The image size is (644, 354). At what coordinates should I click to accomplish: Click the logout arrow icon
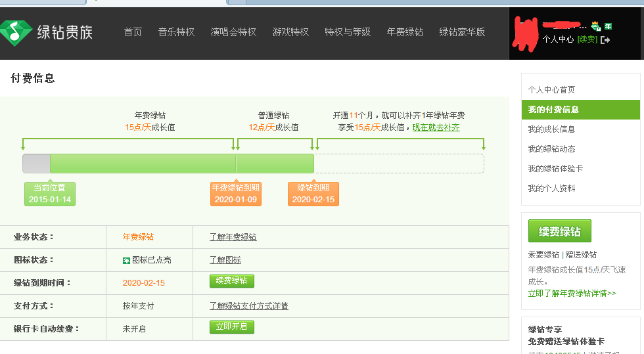605,40
